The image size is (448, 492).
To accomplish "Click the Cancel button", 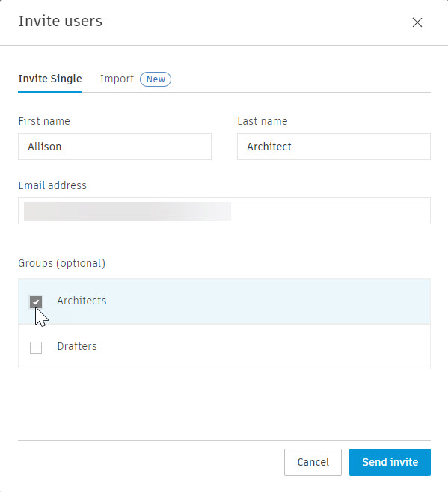I will tap(313, 462).
